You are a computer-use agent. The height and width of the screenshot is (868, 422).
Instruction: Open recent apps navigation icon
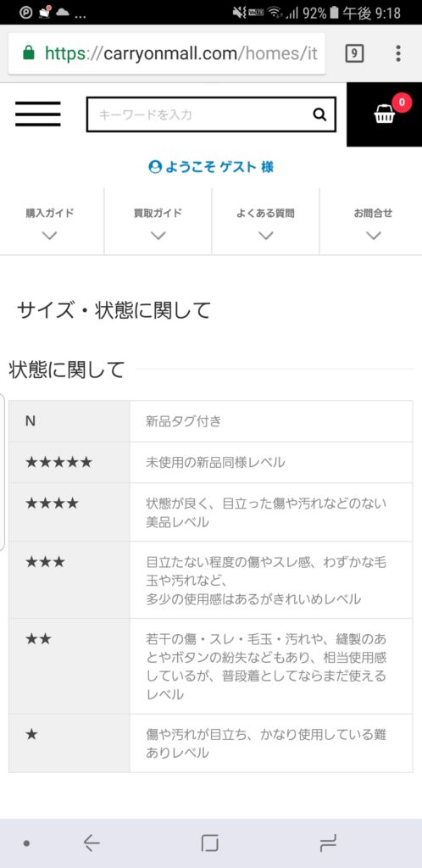(x=328, y=843)
